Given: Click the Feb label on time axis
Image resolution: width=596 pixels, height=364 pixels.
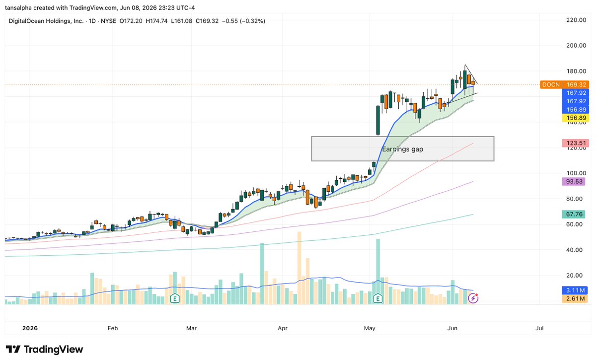Looking at the screenshot, I should 112,328.
